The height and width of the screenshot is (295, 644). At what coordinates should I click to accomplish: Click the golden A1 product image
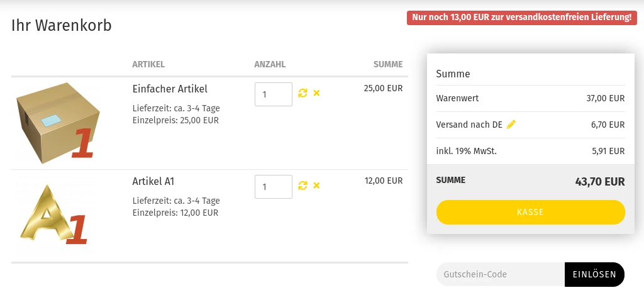pyautogui.click(x=54, y=215)
